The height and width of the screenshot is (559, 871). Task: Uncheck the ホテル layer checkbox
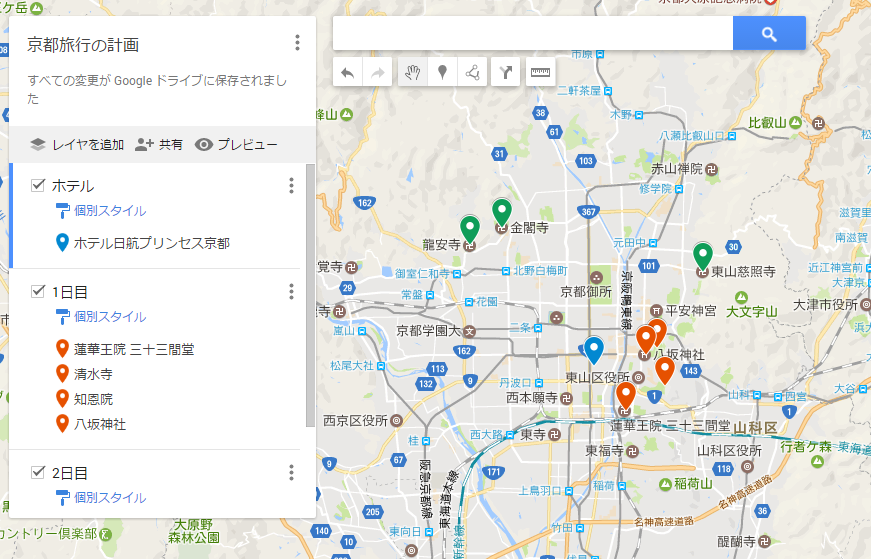tap(38, 185)
